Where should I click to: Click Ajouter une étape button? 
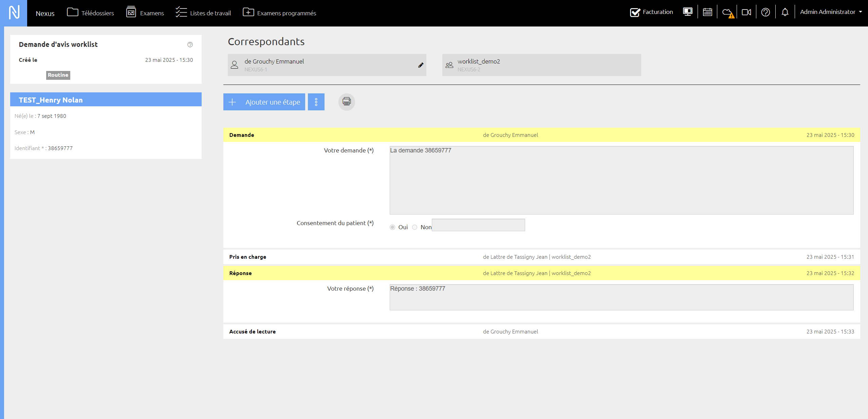(x=264, y=102)
